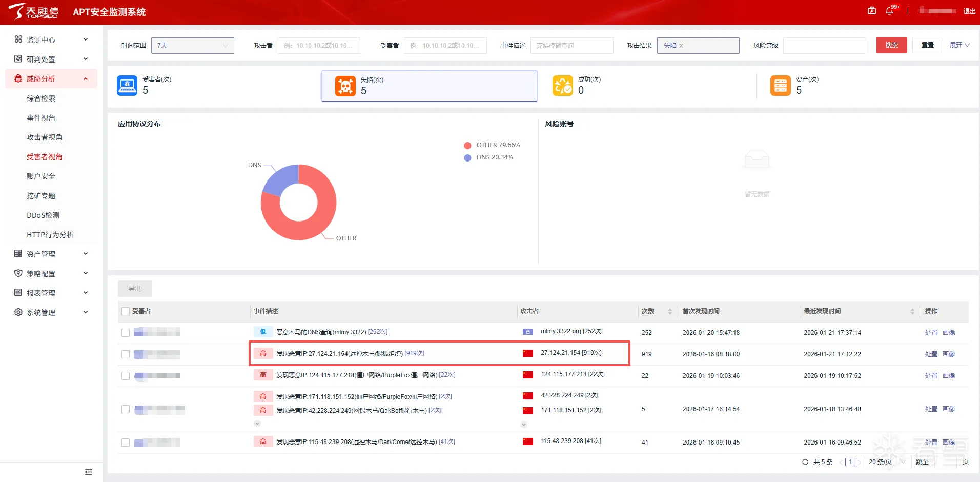
Task: Click the 报表管理 icon in sidebar
Action: click(18, 293)
